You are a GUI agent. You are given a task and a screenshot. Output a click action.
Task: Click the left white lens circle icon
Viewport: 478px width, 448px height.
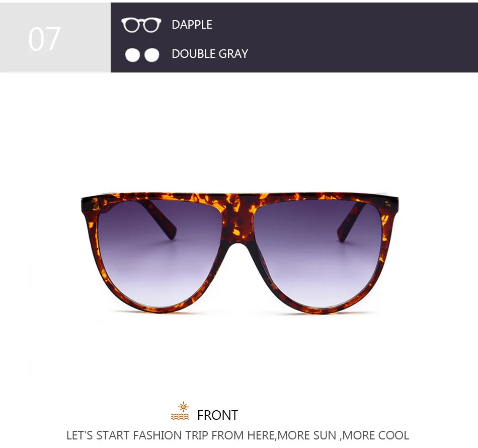pos(133,55)
